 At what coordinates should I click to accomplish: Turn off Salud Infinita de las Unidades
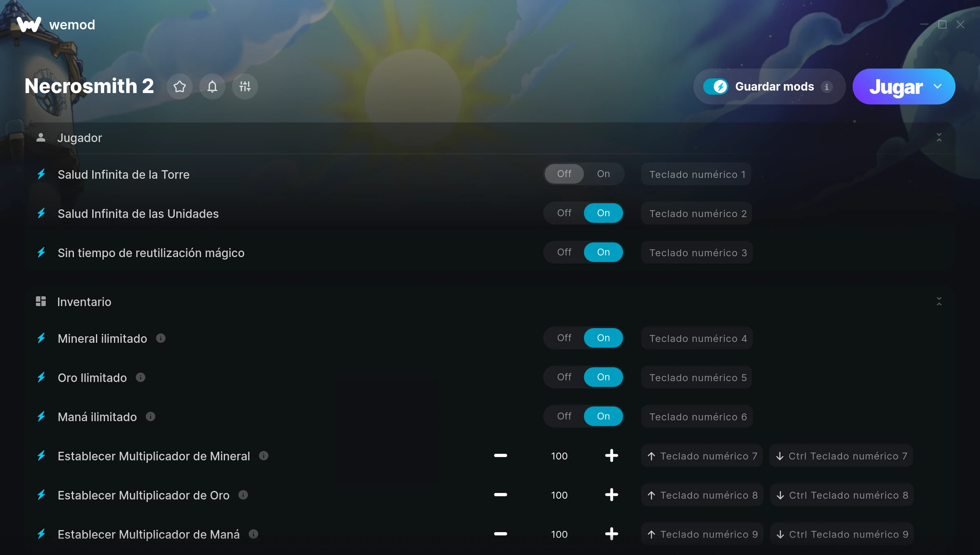coord(564,213)
